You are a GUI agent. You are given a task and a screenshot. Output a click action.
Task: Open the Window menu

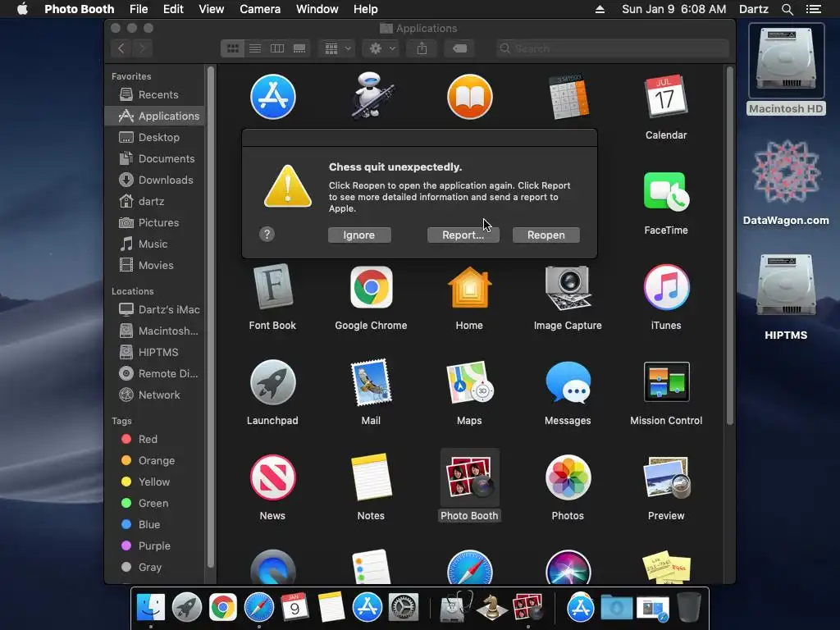coord(317,9)
